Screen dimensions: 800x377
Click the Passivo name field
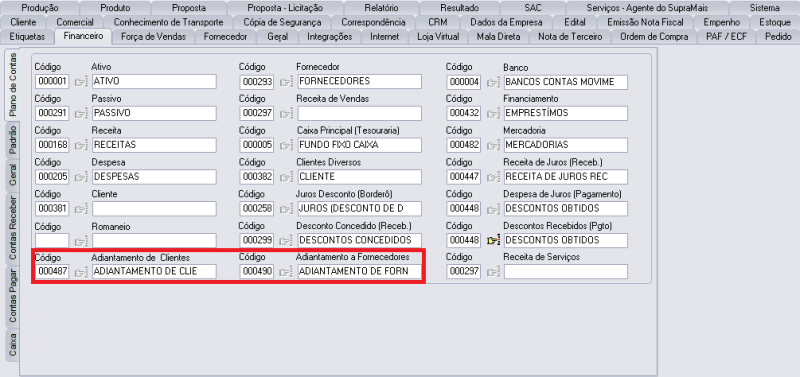click(x=154, y=113)
